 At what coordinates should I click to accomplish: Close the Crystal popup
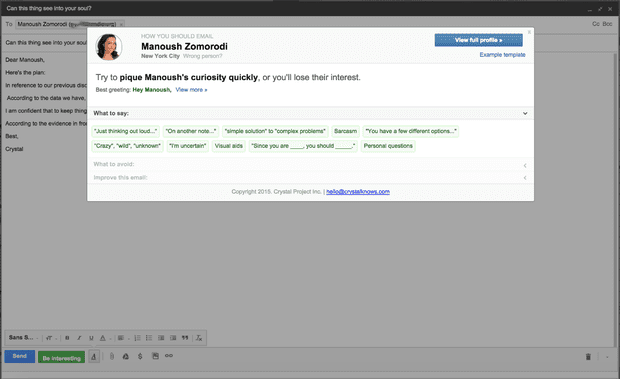529,32
